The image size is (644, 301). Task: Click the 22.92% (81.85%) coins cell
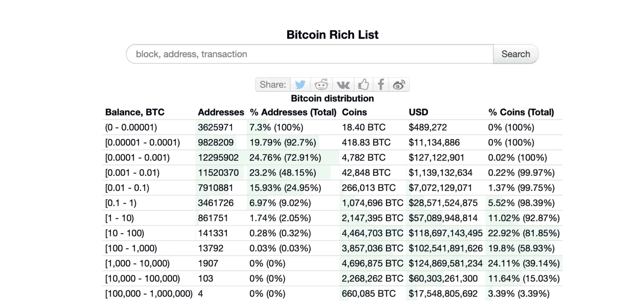[x=524, y=233]
